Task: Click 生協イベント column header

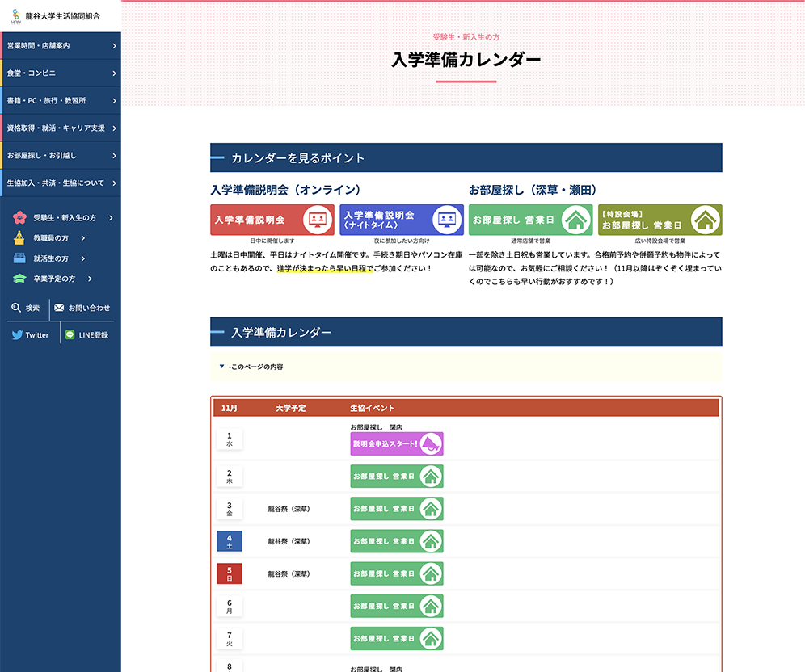Action: pyautogui.click(x=373, y=409)
